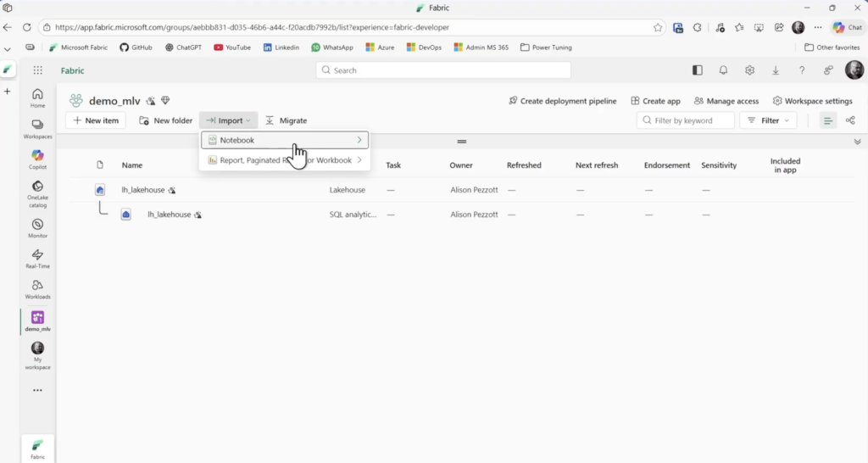Switch to list view icon
Viewport: 868px width, 463px height.
828,120
